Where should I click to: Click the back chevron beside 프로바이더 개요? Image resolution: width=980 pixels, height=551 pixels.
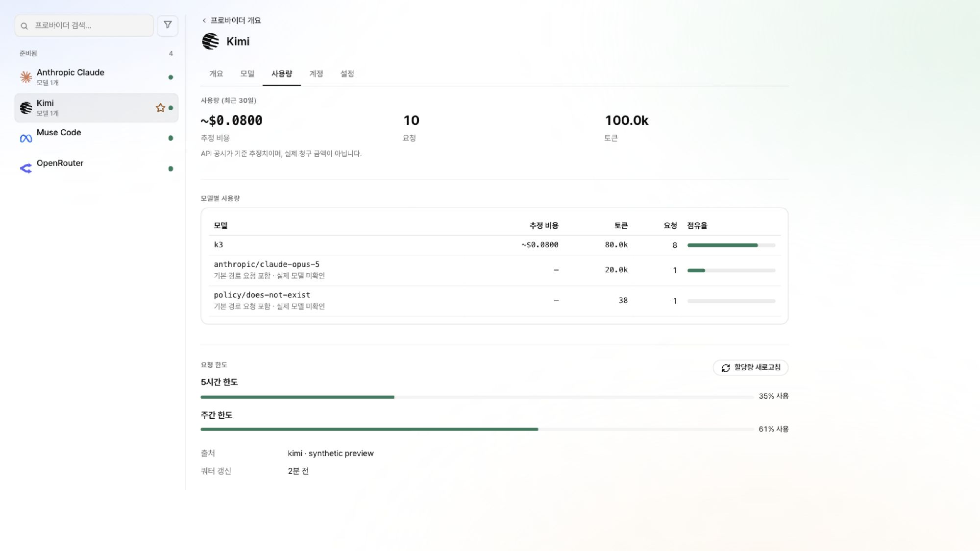pyautogui.click(x=204, y=21)
